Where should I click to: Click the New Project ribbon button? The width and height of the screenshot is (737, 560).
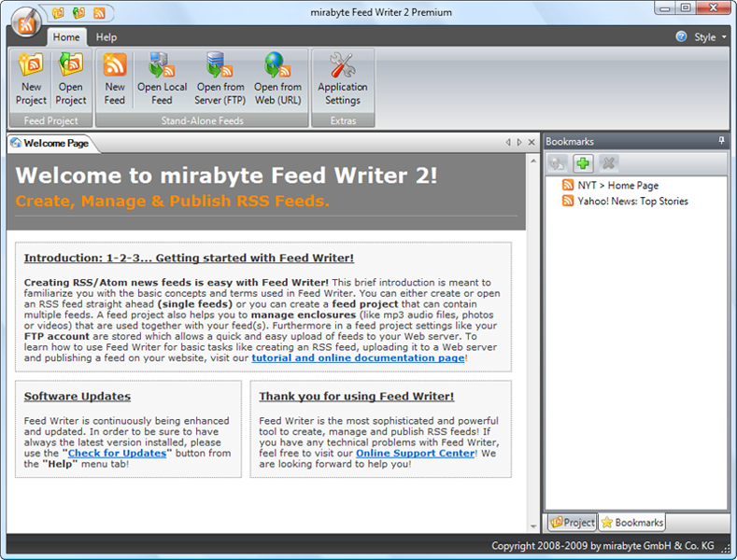(31, 79)
